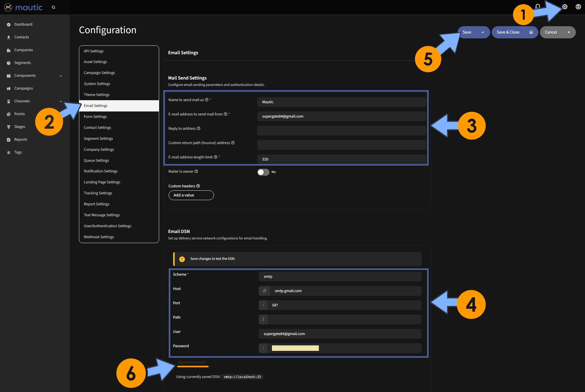Open Queue Settings tab

[x=119, y=161]
